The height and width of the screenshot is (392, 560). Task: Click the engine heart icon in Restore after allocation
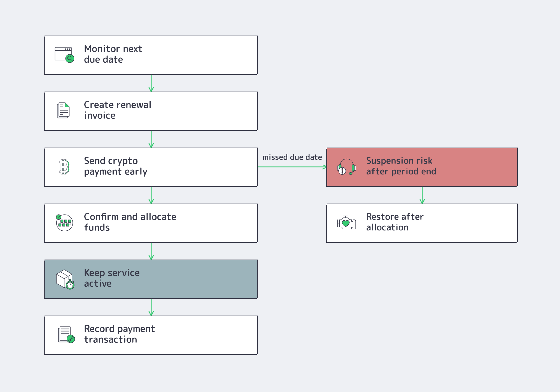point(347,223)
